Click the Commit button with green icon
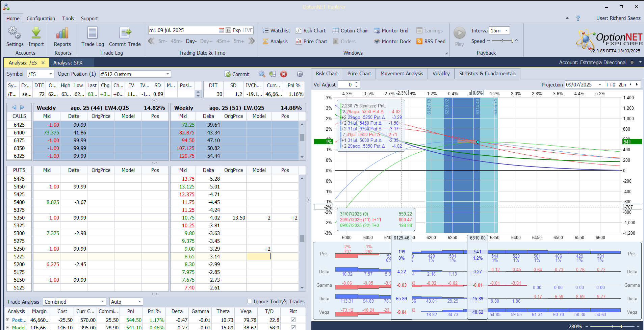The height and width of the screenshot is (330, 644). pyautogui.click(x=237, y=74)
